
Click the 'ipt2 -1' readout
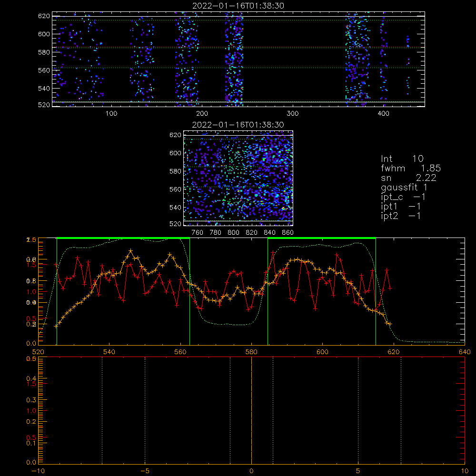(x=401, y=216)
